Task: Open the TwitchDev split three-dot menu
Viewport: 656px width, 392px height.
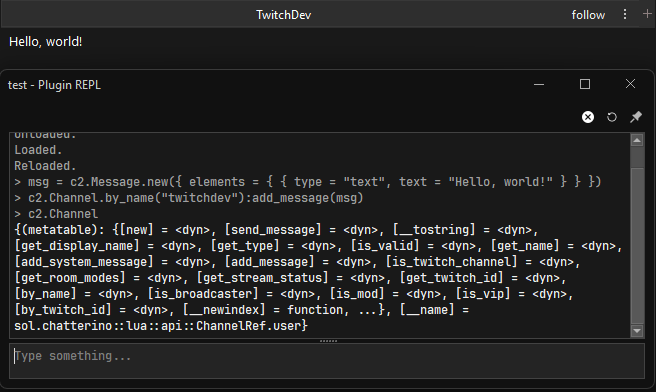Action: click(x=625, y=15)
